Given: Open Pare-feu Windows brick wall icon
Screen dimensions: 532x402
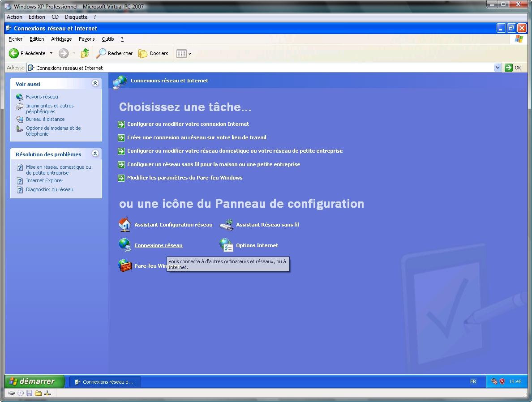Looking at the screenshot, I should [124, 265].
